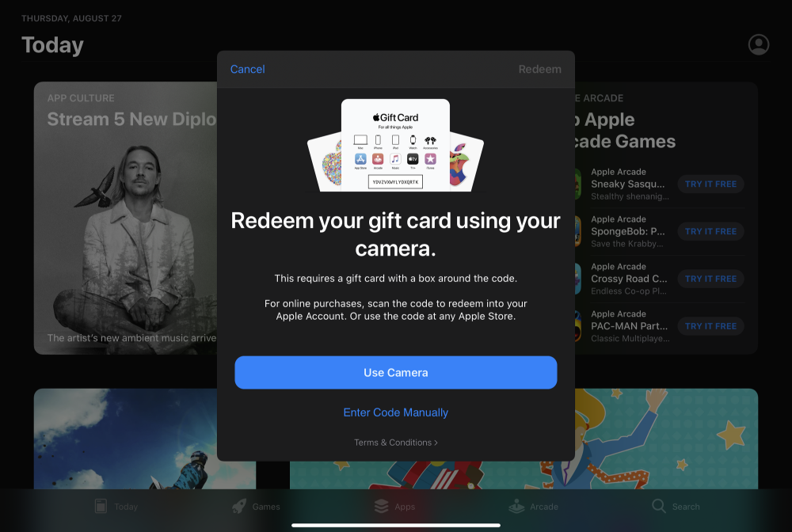Try PAC-MAN Party free

710,326
